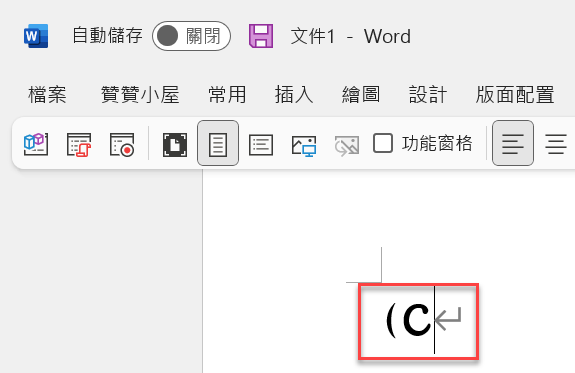Enable the 功能窗格 checkbox
This screenshot has height=373, width=575.
(x=383, y=143)
